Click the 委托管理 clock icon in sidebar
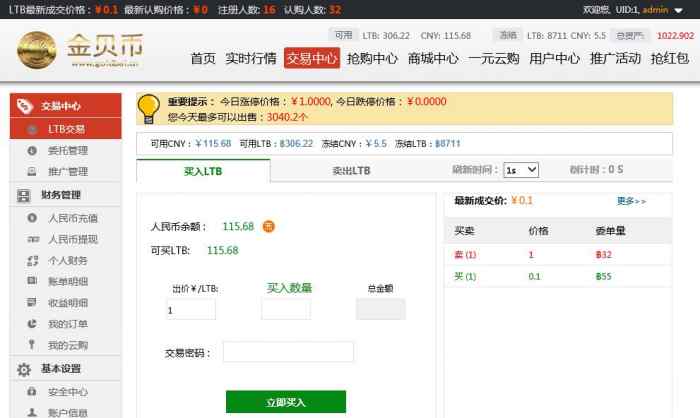The image size is (700, 418). (x=29, y=151)
